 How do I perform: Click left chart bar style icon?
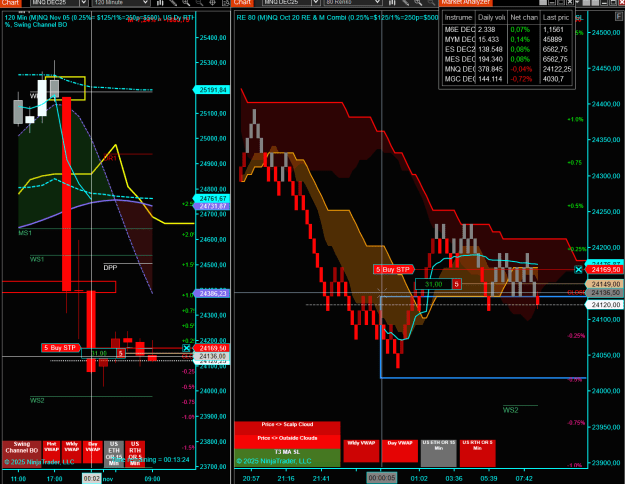160,3
